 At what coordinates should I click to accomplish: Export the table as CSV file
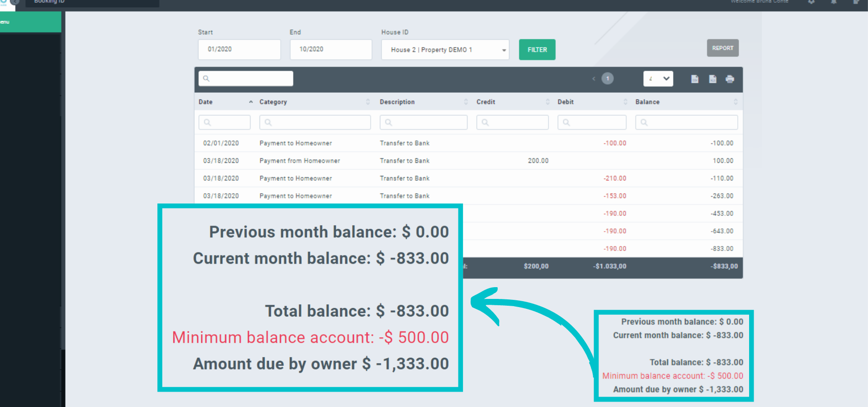[x=695, y=79]
